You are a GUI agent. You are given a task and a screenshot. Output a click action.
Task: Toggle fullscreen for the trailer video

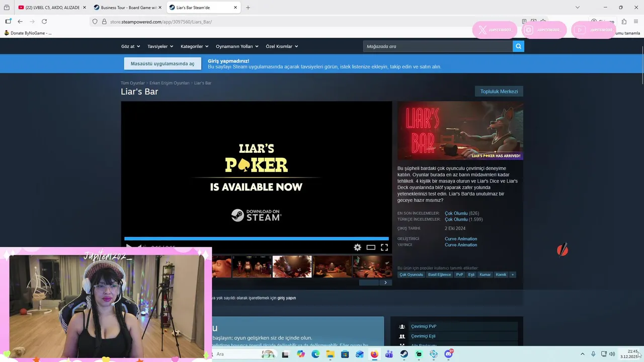pyautogui.click(x=384, y=247)
